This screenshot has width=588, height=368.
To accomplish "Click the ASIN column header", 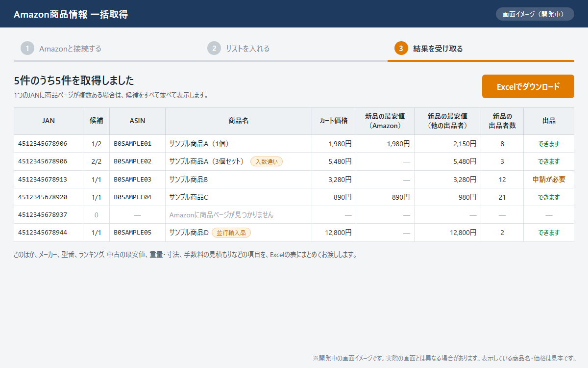I will [x=137, y=121].
